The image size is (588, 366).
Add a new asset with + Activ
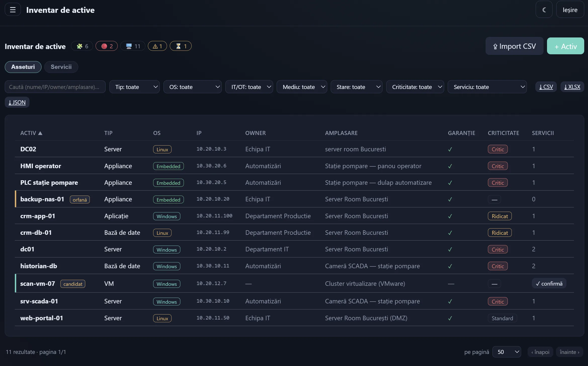tap(565, 46)
